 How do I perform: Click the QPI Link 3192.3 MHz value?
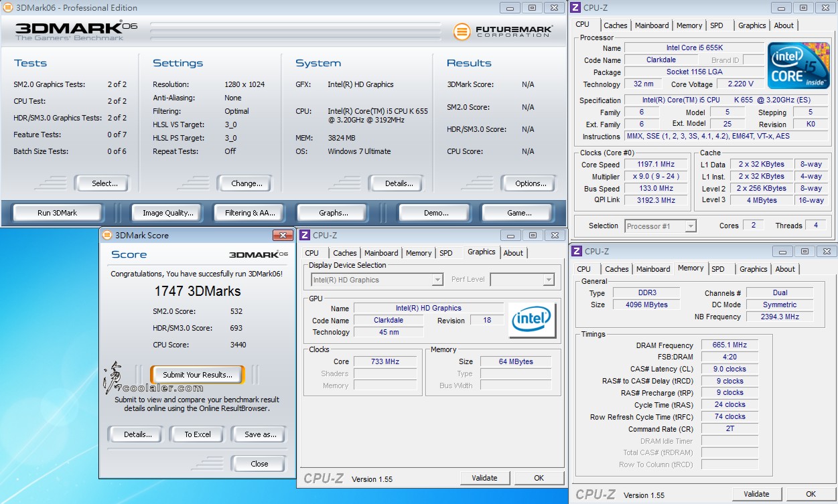pyautogui.click(x=657, y=200)
